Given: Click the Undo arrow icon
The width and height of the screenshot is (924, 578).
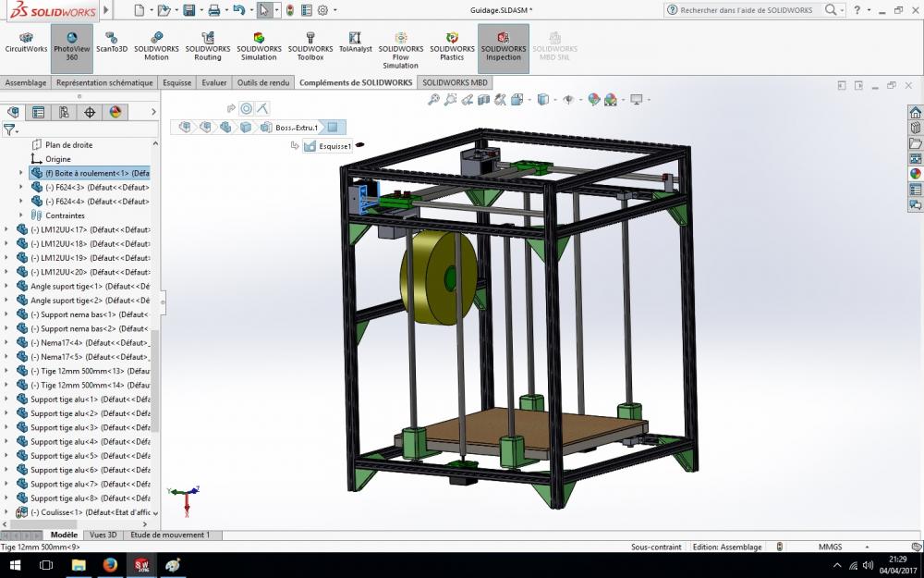Looking at the screenshot, I should [x=238, y=10].
